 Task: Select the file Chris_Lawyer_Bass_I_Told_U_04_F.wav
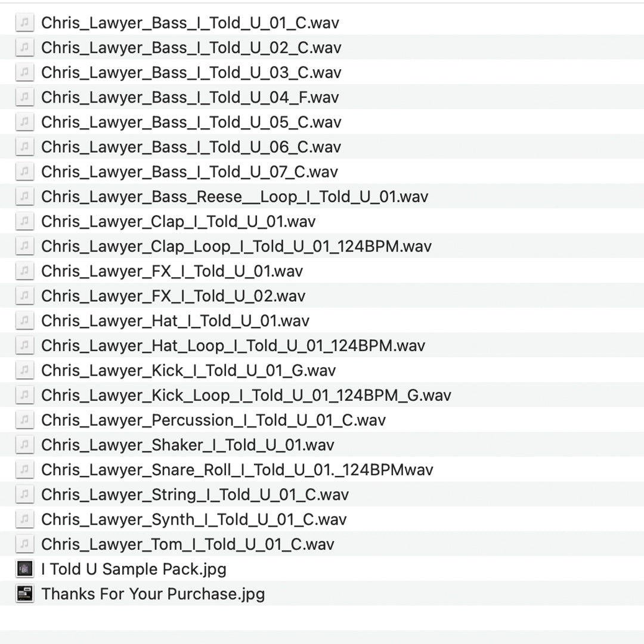190,97
